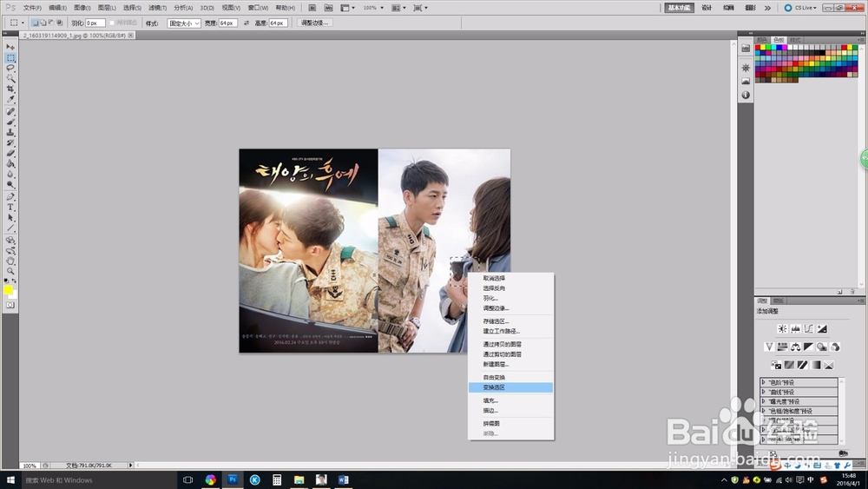Launch Bridge from application bar
The width and height of the screenshot is (868, 489).
(x=312, y=8)
